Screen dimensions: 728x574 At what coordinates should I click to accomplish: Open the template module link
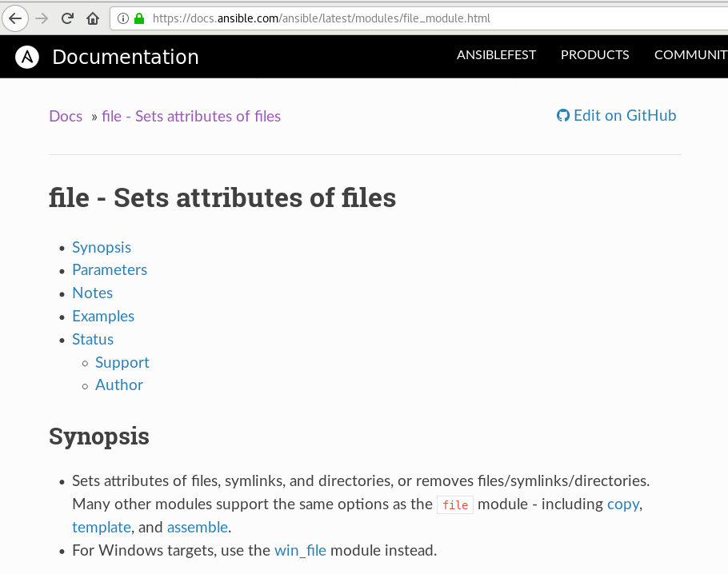click(102, 528)
